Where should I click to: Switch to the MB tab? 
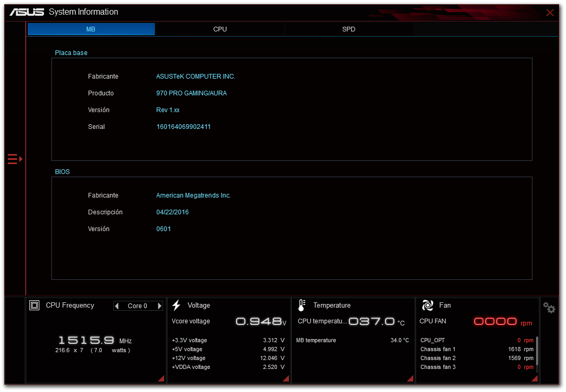91,29
